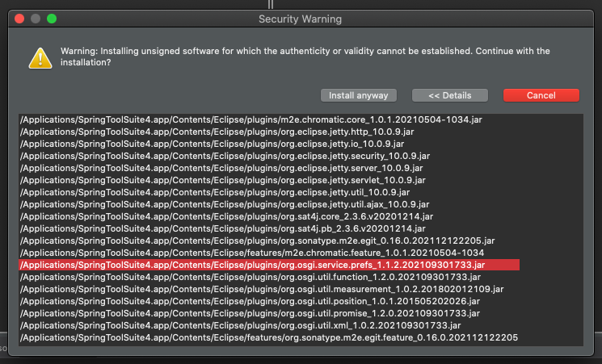Select the org.osgi.util.xml_1.0.2 jar entry
This screenshot has height=364, width=602.
(240, 325)
